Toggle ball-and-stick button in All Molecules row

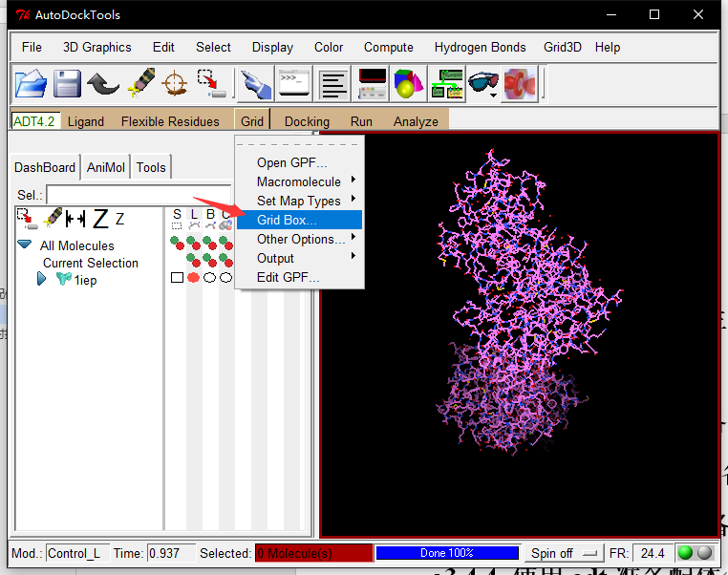(x=210, y=244)
